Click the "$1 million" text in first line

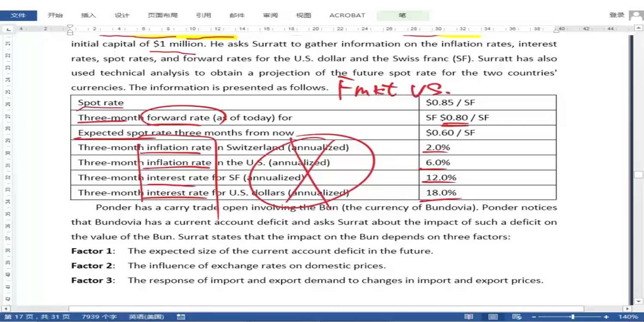178,44
